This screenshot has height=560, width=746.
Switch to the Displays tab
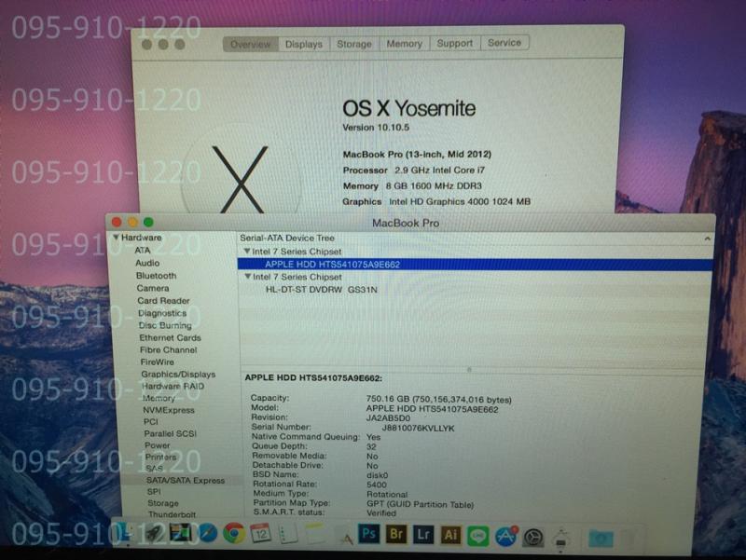click(x=303, y=44)
